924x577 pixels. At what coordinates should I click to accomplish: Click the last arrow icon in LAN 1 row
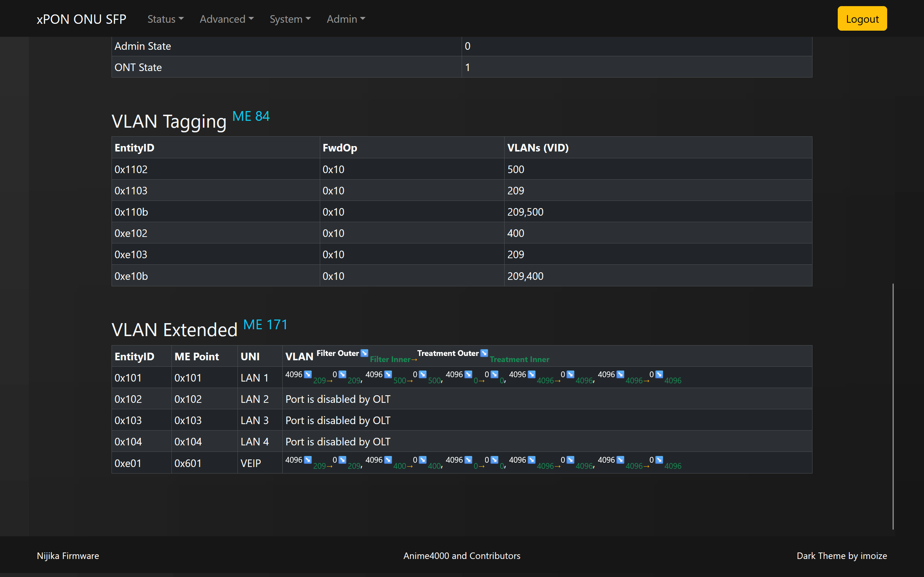(x=659, y=374)
